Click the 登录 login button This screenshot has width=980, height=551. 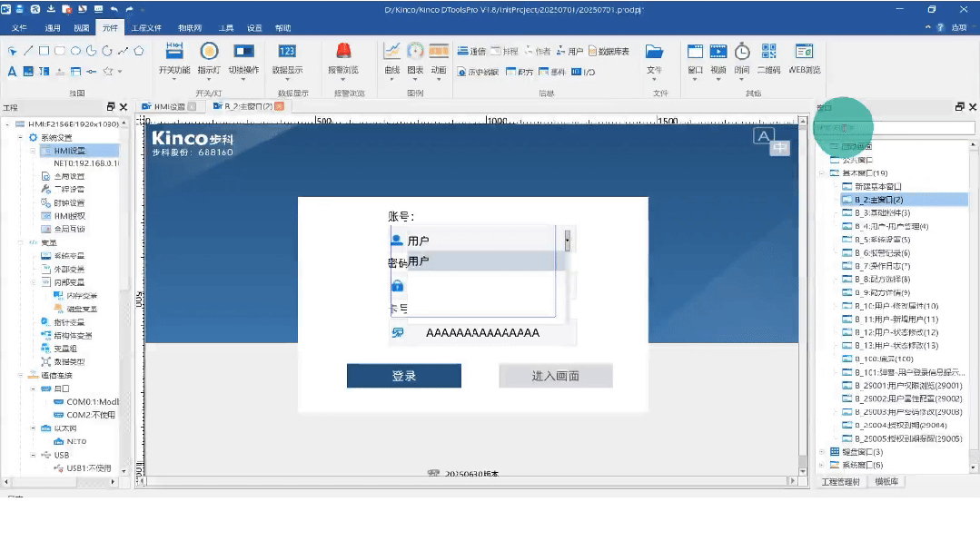(403, 376)
